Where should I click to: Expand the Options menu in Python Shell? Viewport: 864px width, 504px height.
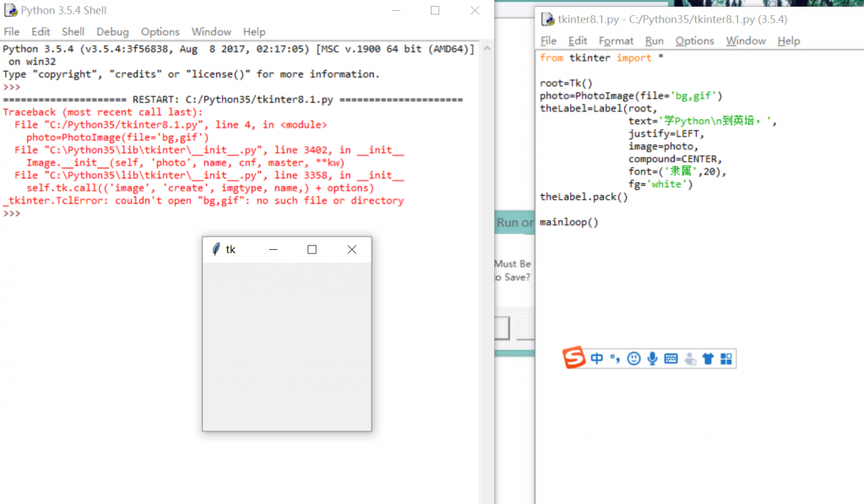click(160, 31)
